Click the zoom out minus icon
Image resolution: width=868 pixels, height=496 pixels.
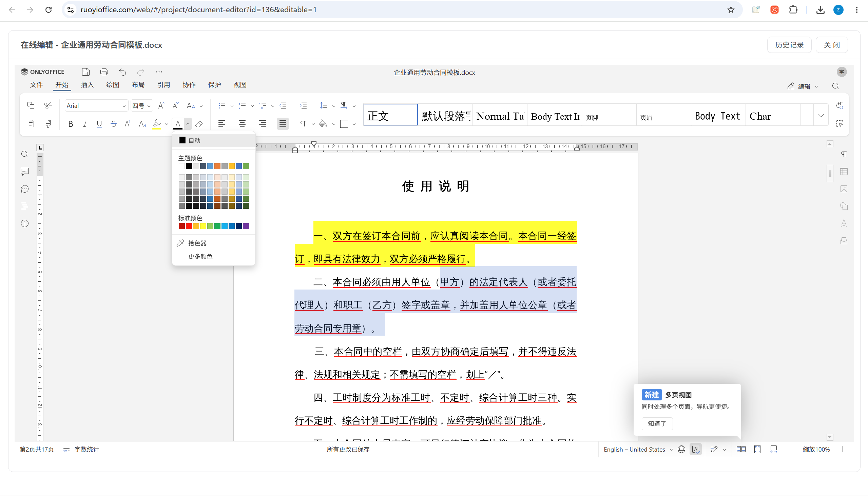(790, 449)
